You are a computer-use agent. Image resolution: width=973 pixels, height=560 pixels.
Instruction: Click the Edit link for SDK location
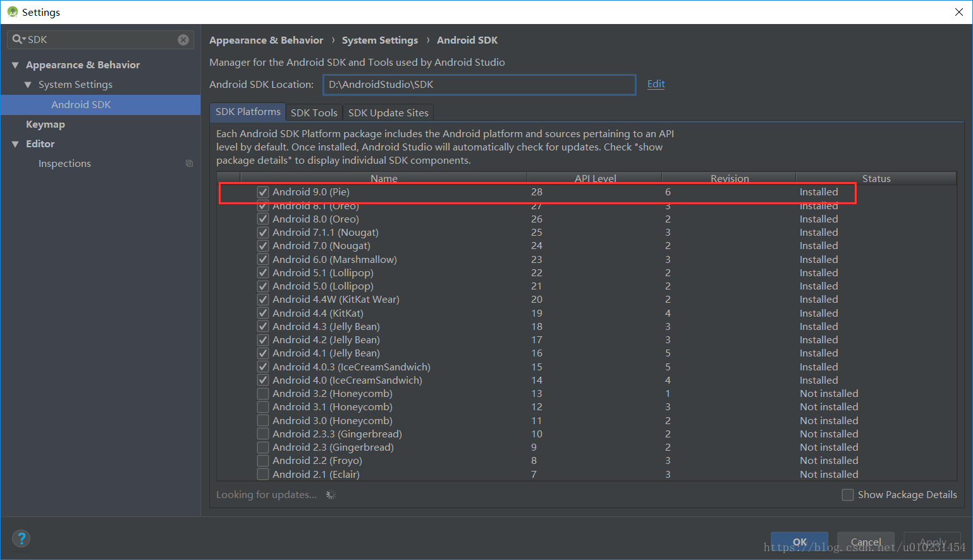[x=656, y=84]
